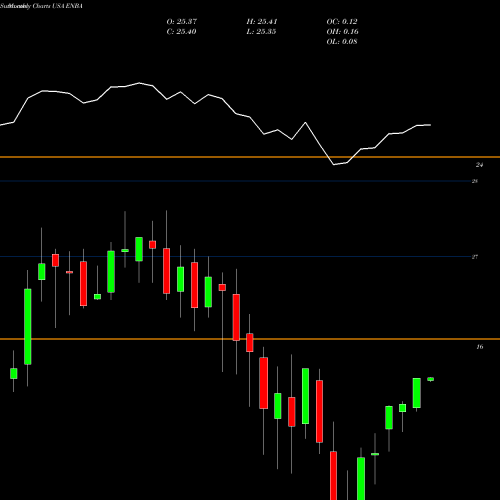The image size is (500, 500).
Task: Click the '24' axis label under the upper orange line
Action: pyautogui.click(x=479, y=165)
